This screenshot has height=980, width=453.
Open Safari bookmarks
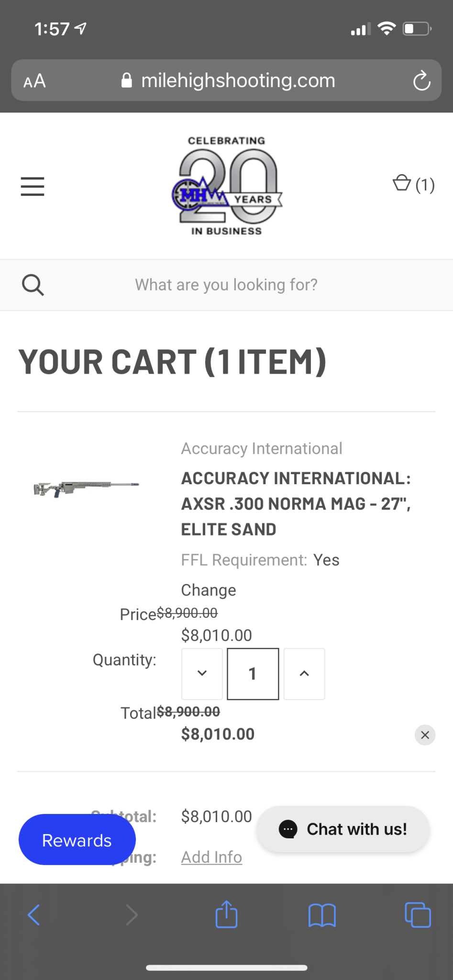coord(322,915)
